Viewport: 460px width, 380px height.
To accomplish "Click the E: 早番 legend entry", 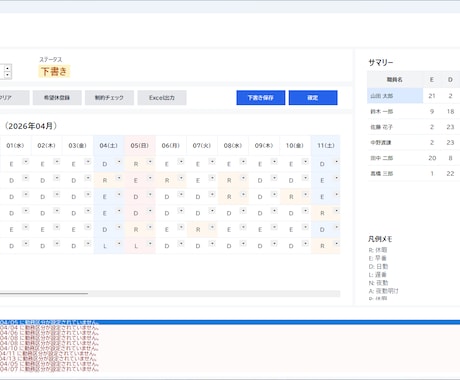I will click(378, 258).
